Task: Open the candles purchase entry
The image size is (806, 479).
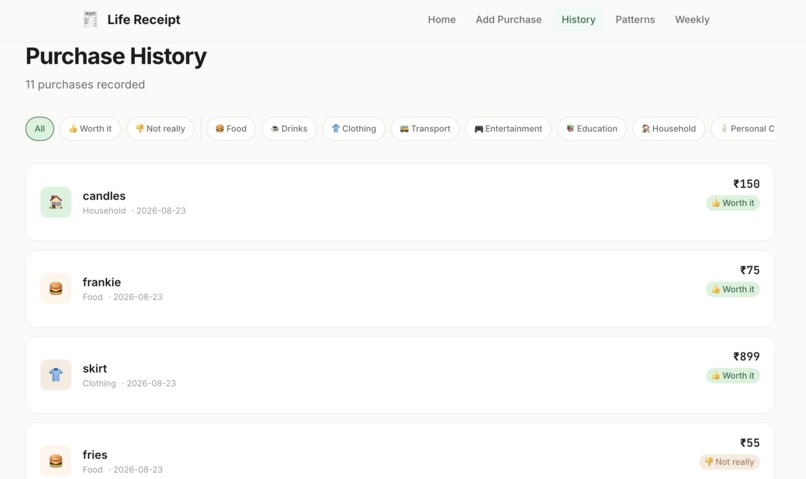Action: tap(400, 202)
